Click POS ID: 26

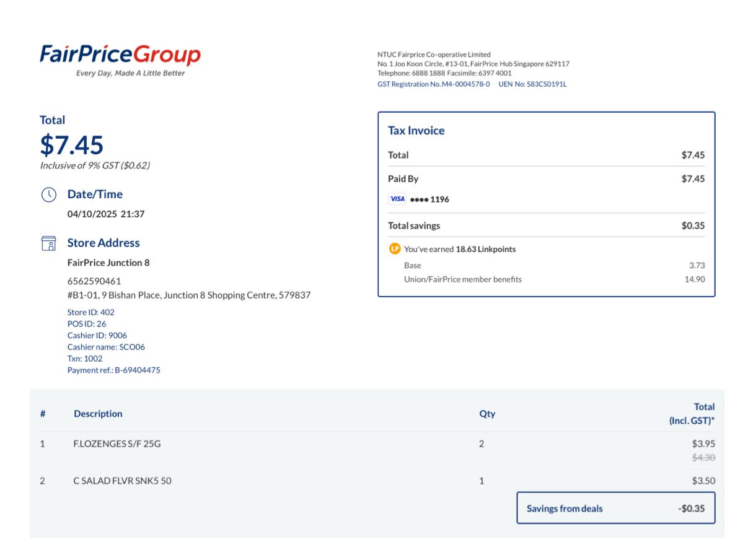click(x=87, y=324)
